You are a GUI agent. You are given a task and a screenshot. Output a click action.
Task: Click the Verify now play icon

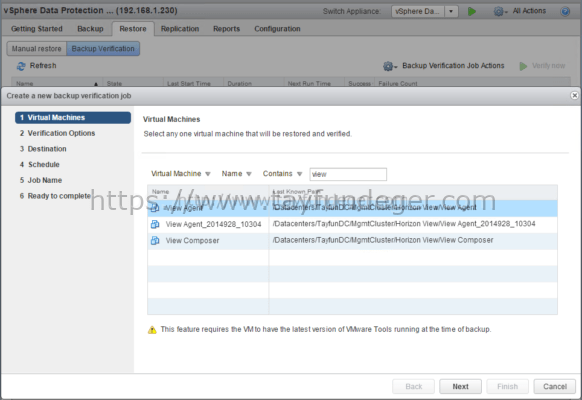pos(523,66)
